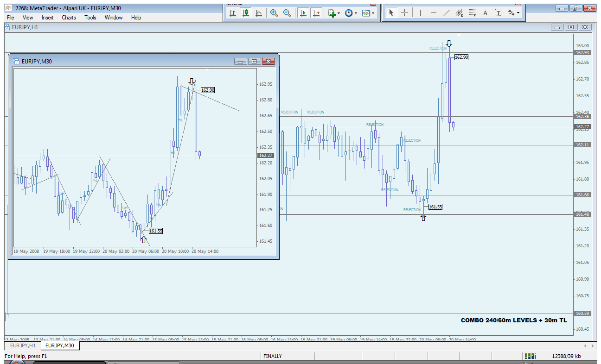Select the Fibonacci retracement tool

pos(473,13)
